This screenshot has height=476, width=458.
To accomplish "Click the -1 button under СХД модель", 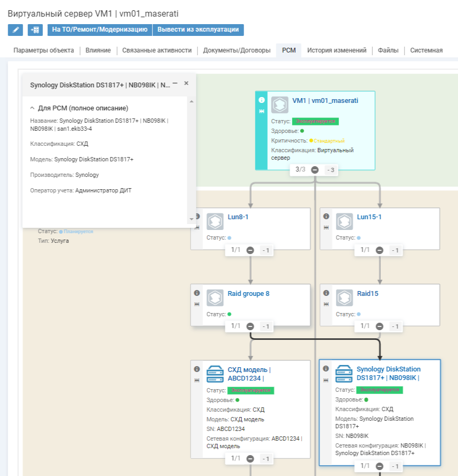I will point(266,459).
